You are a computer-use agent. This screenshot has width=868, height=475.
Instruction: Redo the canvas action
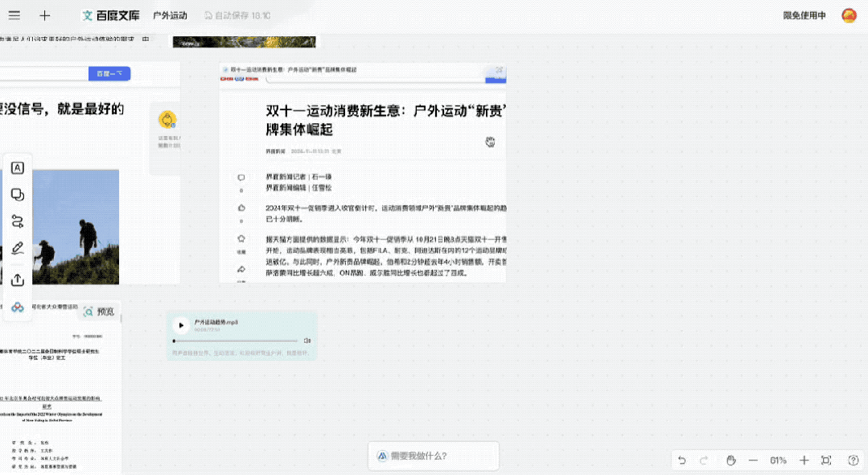[704, 460]
